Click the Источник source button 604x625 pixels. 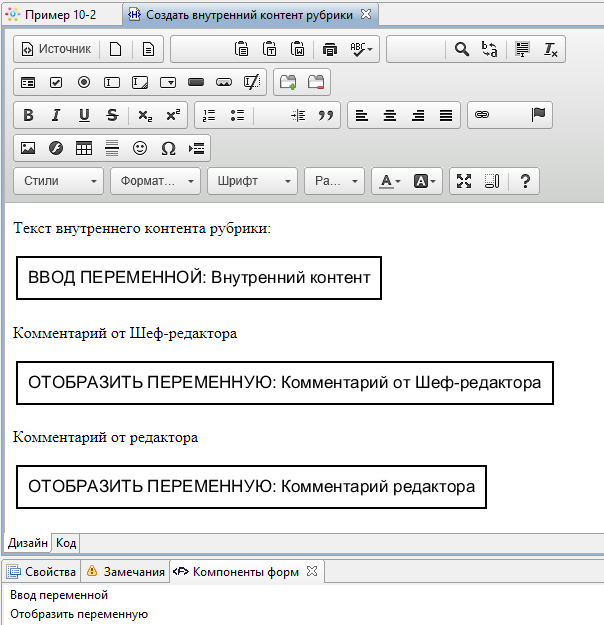tap(57, 49)
